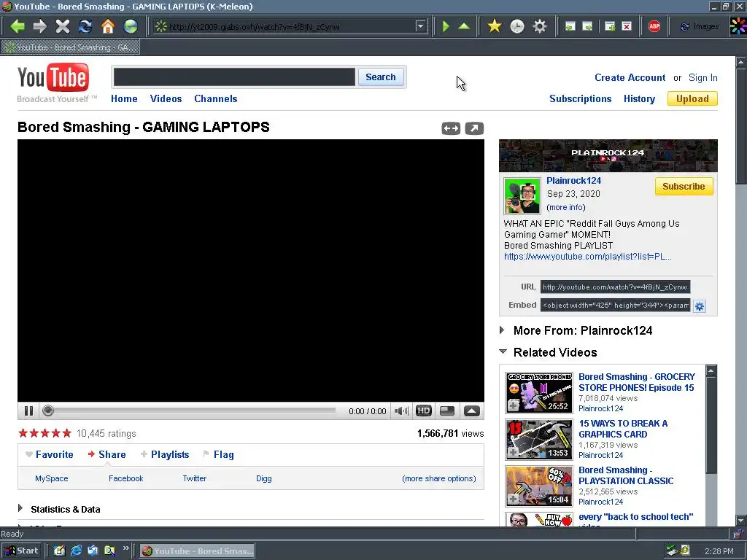
Task: Open the History link on YouTube
Action: pyautogui.click(x=639, y=98)
